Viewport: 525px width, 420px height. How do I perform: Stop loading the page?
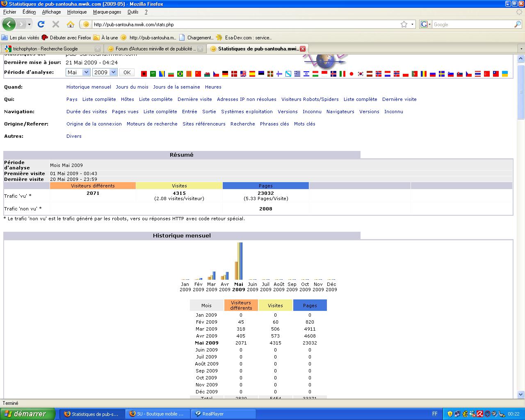tap(56, 24)
